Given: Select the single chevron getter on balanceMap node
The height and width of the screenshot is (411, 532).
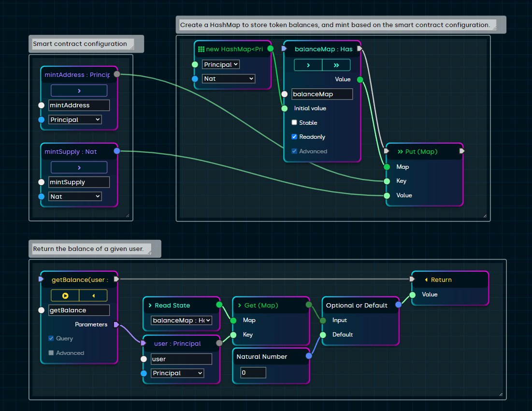Looking at the screenshot, I should point(308,64).
